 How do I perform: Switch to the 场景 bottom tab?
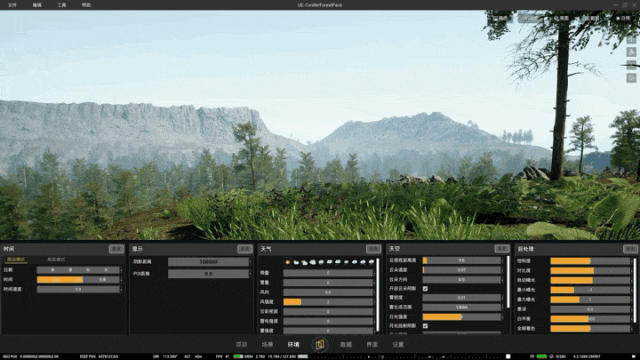(267, 344)
